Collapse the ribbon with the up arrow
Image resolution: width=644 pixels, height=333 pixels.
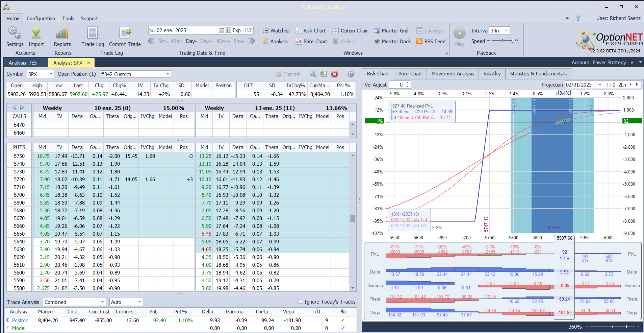tap(567, 18)
